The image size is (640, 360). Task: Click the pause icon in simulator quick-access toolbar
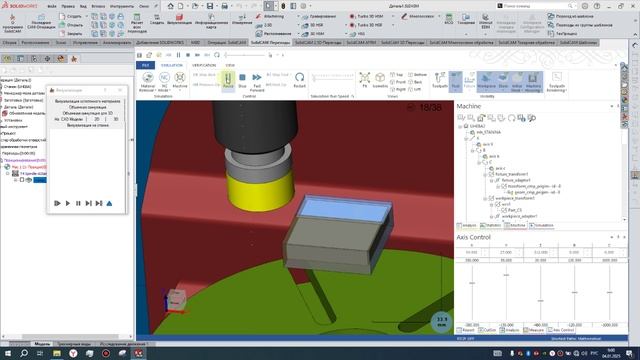178,55
